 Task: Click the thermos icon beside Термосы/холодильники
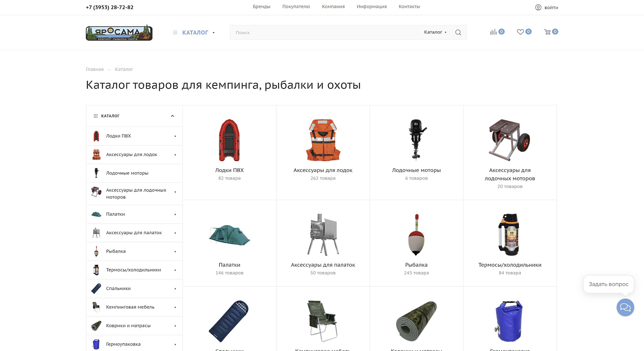coord(96,270)
